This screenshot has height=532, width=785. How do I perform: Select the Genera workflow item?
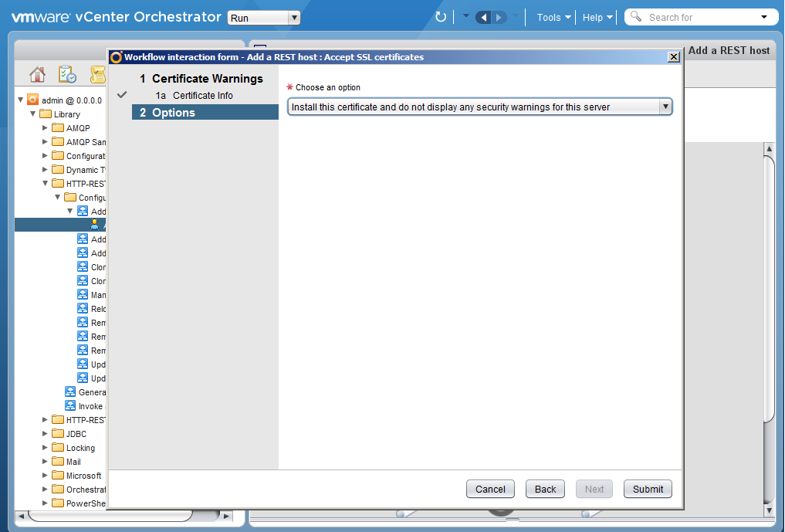[x=85, y=391]
